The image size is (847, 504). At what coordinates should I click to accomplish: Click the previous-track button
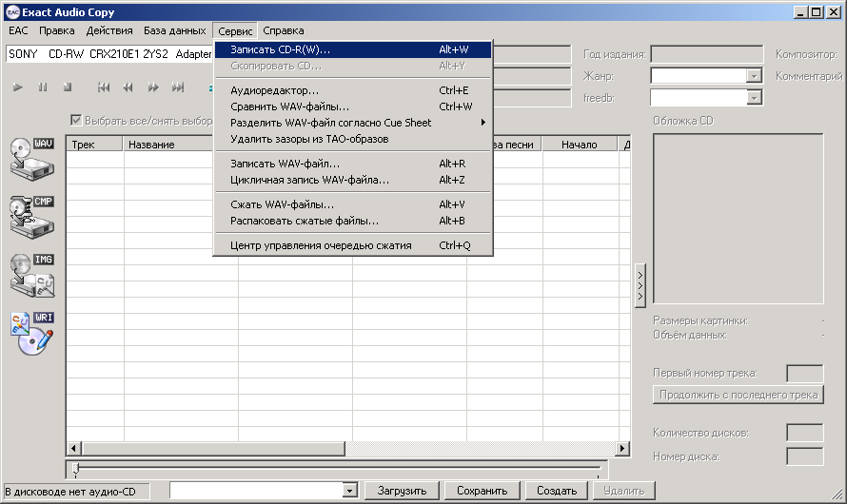pos(104,87)
